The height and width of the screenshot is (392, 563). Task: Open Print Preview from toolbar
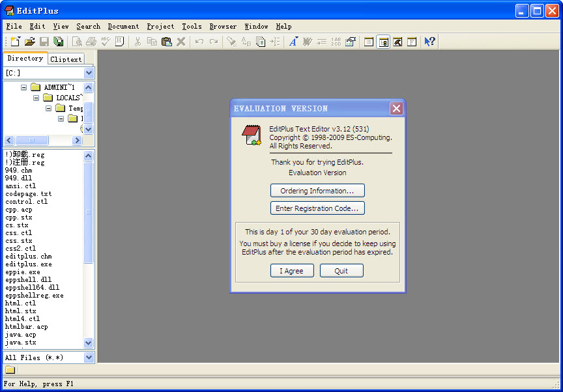(77, 42)
